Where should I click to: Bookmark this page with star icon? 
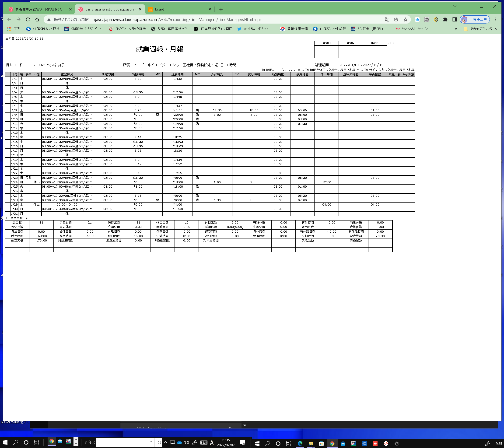click(405, 19)
